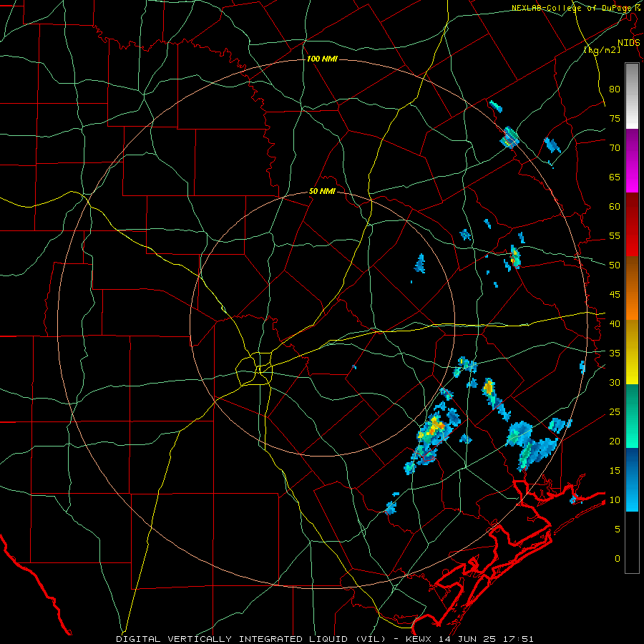644x644 pixels.
Task: Select the dark red segment of the color scale
Action: pos(632,225)
